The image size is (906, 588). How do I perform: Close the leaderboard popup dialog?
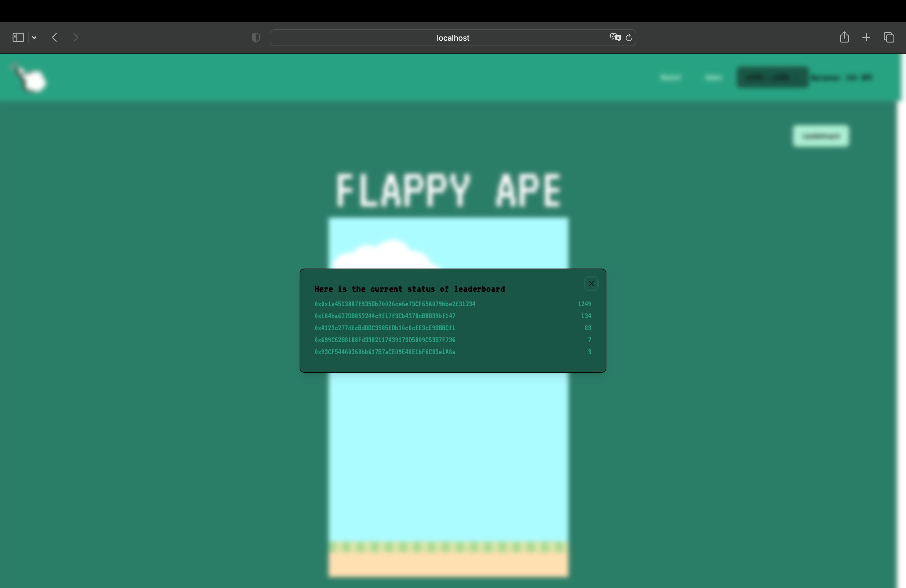tap(591, 284)
